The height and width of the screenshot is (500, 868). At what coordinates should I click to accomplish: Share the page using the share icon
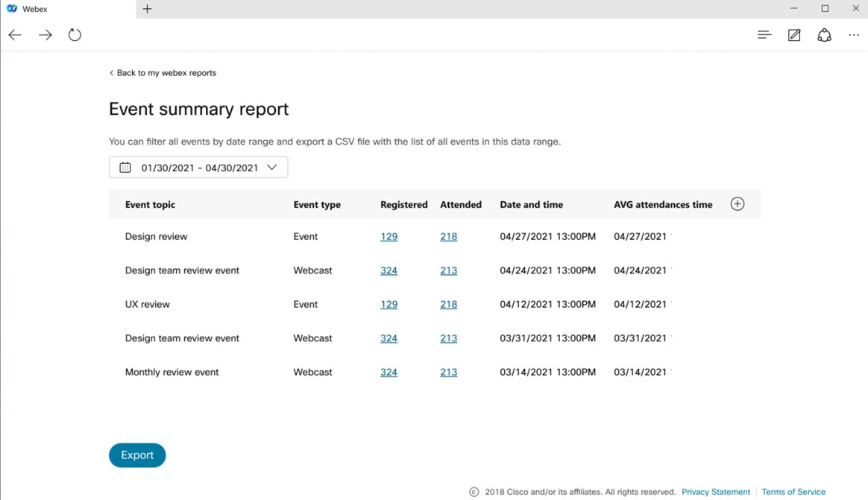[823, 34]
